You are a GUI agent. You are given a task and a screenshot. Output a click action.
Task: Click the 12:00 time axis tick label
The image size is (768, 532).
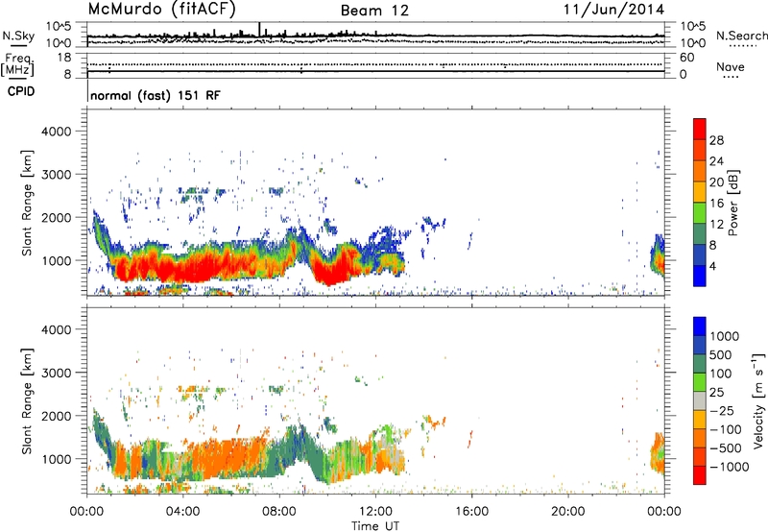point(375,512)
